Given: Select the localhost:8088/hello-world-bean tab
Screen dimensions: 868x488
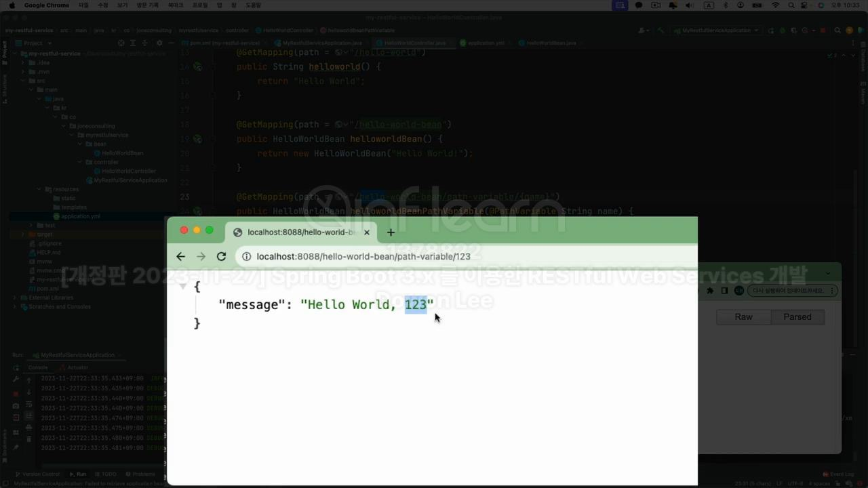Looking at the screenshot, I should pos(302,232).
